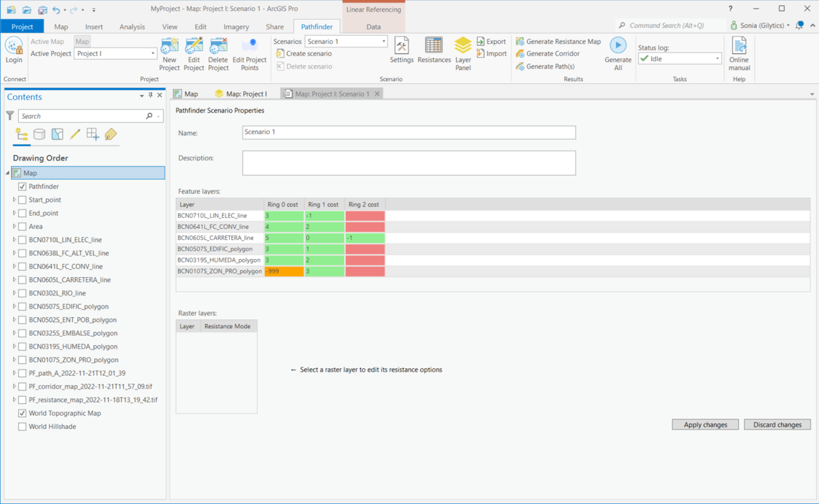Click the Discard changes button
819x504 pixels.
[x=777, y=424]
